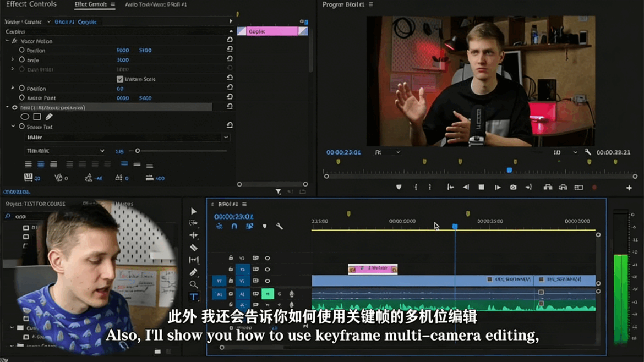The height and width of the screenshot is (362, 644).
Task: Select the Razor tool
Action: 194,246
